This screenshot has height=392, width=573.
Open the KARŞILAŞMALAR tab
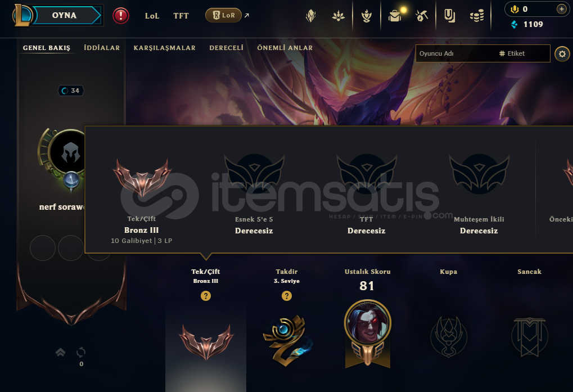164,48
